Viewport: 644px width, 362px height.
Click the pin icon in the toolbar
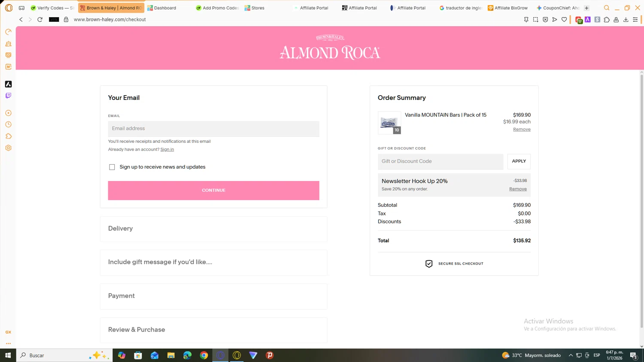[526, 19]
